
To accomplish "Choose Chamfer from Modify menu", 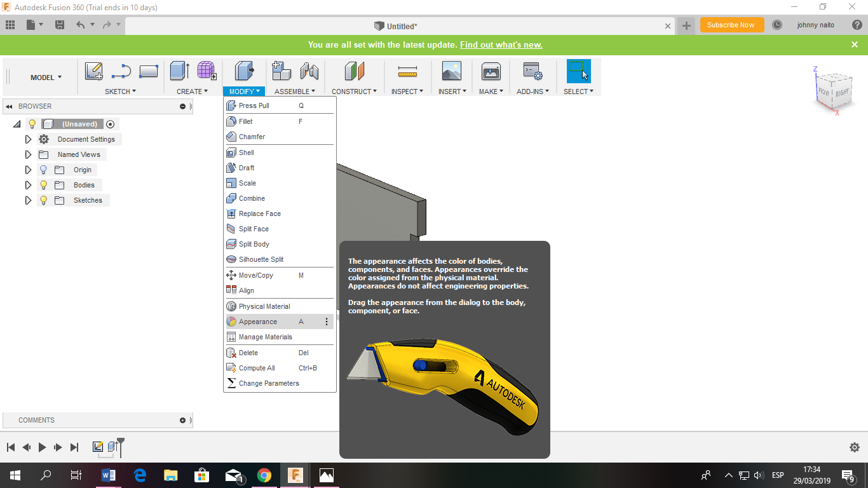I will coord(280,137).
